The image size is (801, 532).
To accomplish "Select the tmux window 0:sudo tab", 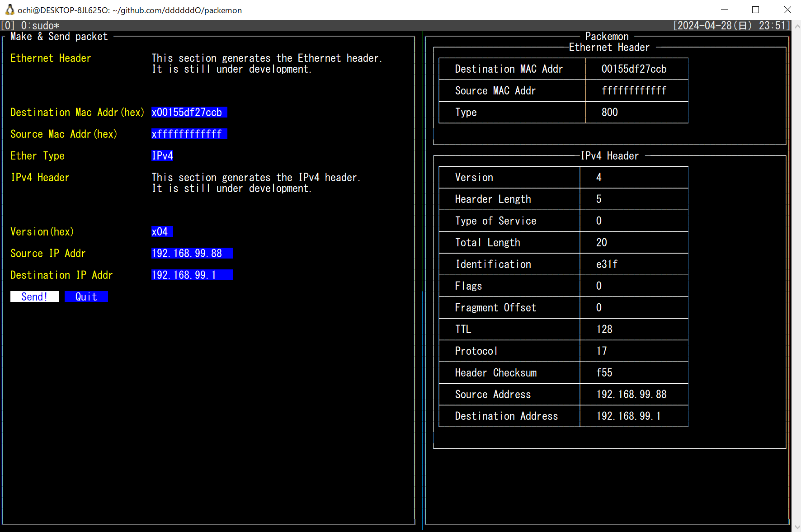I will [x=40, y=26].
